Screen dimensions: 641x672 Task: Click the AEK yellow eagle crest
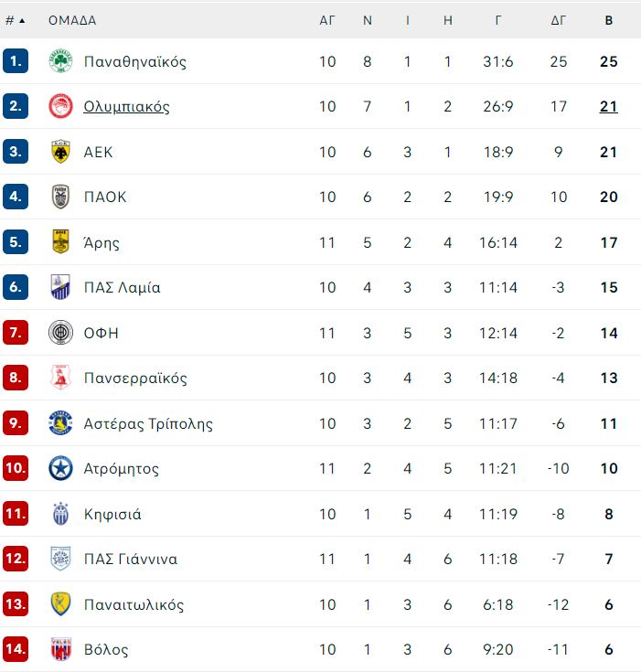click(60, 152)
